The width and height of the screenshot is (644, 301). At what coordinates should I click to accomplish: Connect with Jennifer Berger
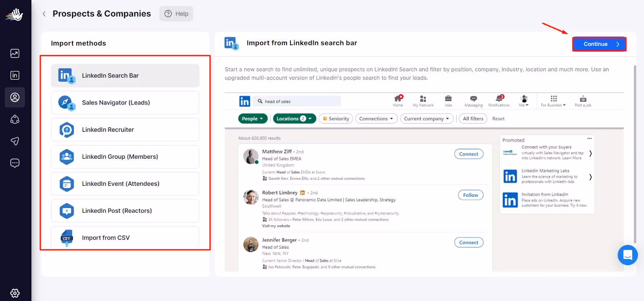tap(469, 243)
